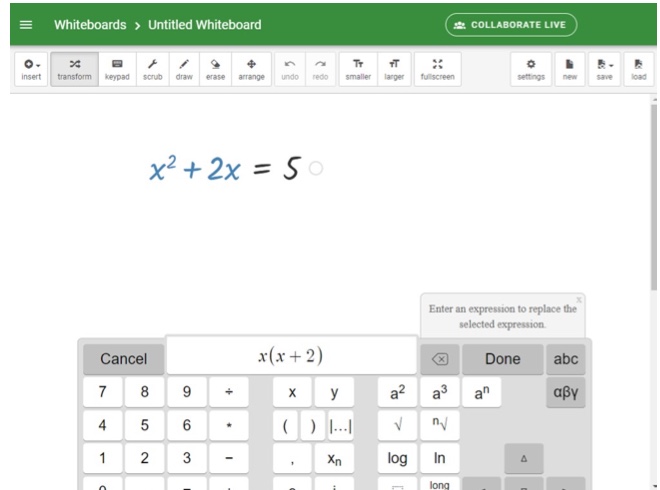Make text smaller
This screenshot has width=660, height=490.
pyautogui.click(x=358, y=69)
